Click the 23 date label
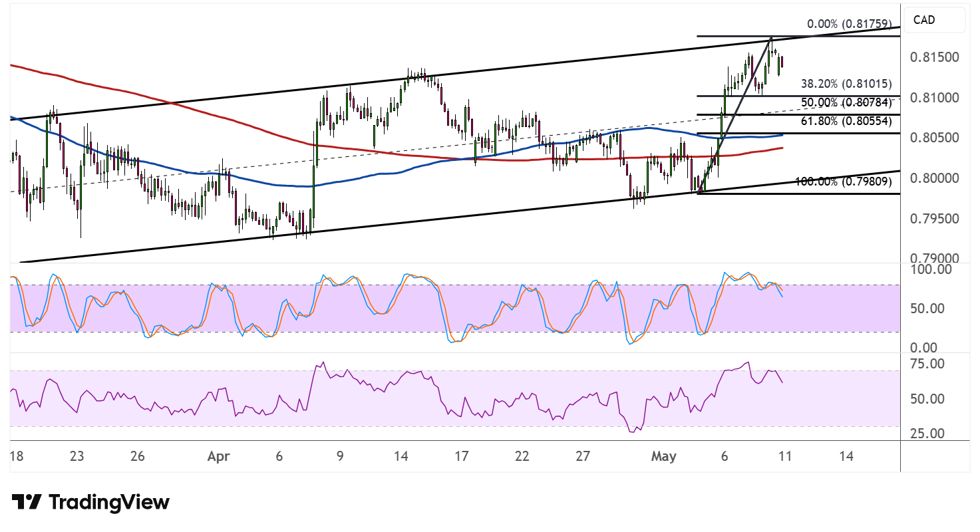Image resolution: width=980 pixels, height=532 pixels. [x=77, y=457]
